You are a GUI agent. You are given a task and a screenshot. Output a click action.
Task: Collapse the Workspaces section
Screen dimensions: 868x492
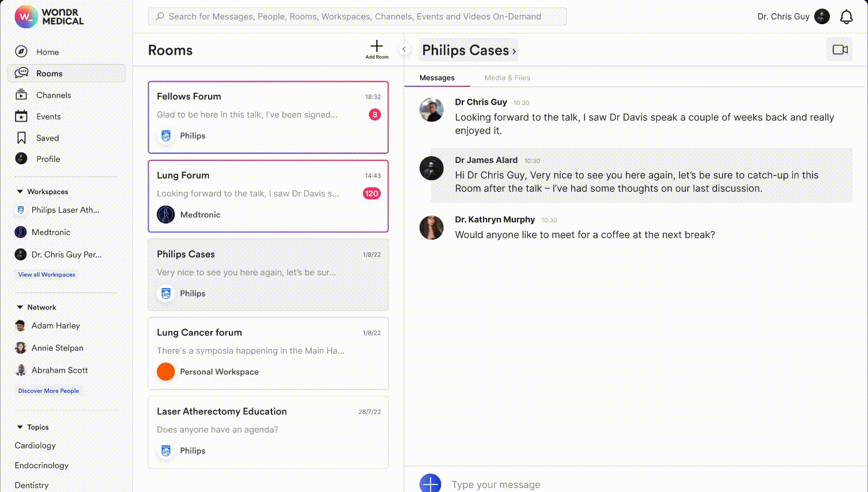(20, 191)
